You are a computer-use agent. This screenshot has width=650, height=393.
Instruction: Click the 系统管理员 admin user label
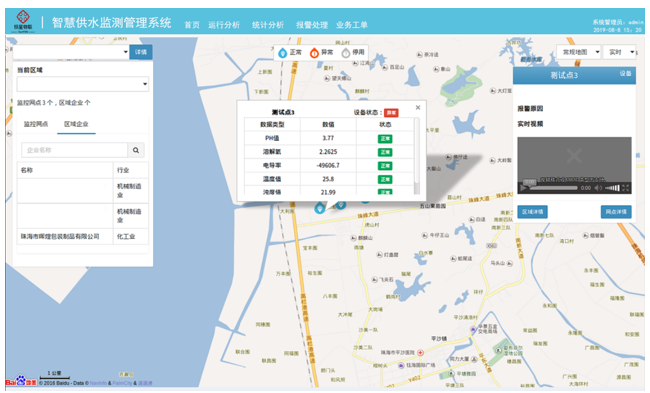(618, 22)
